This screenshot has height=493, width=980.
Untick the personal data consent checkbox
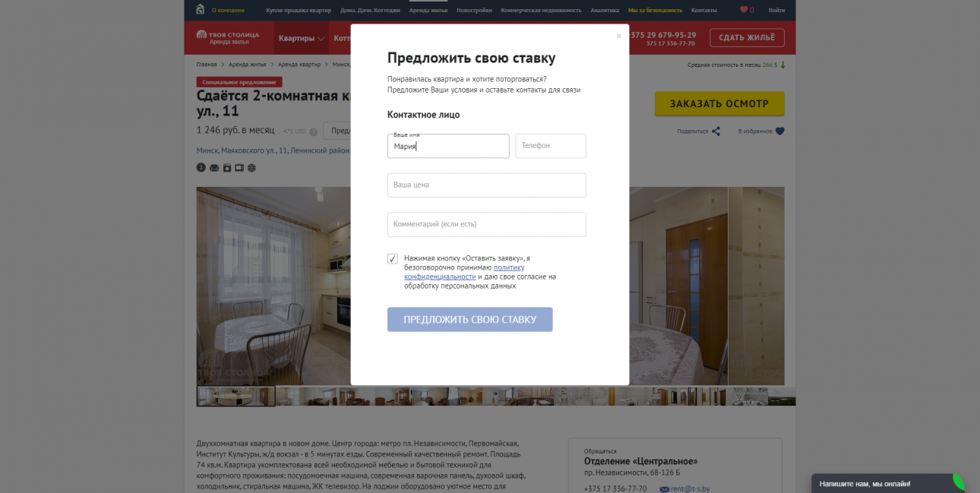coord(392,259)
